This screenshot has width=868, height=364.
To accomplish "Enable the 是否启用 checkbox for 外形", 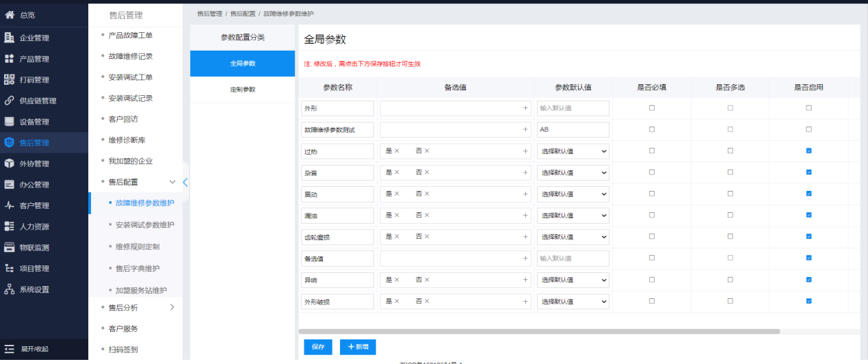I will click(x=808, y=108).
